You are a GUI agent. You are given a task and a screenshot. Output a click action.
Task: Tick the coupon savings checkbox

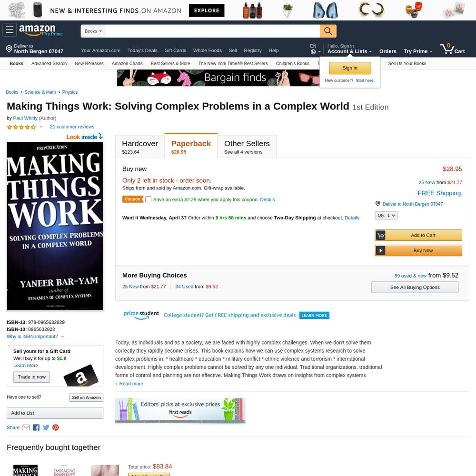(148, 199)
